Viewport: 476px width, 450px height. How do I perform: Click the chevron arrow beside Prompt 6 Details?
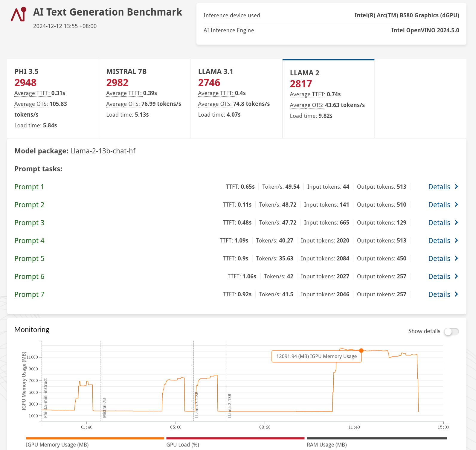pyautogui.click(x=456, y=276)
